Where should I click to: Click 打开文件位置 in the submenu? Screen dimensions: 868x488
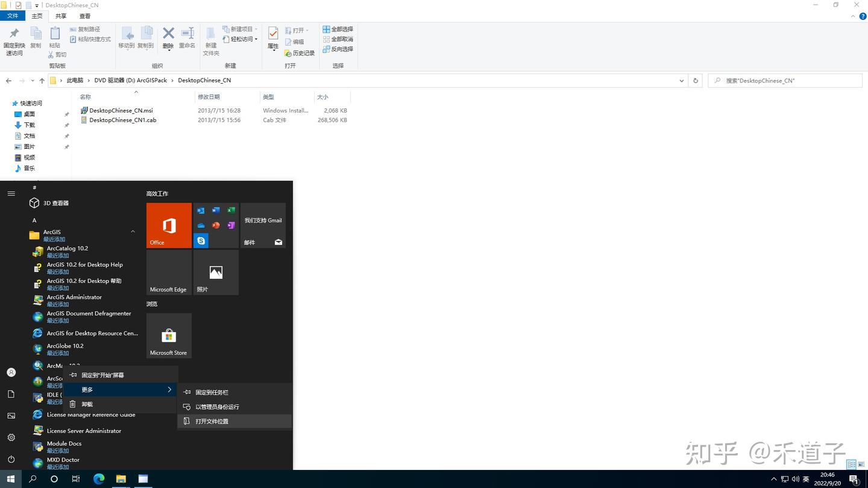pos(212,421)
